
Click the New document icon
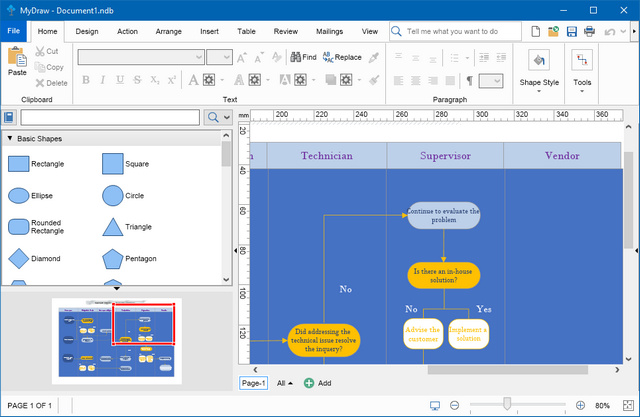[539, 31]
